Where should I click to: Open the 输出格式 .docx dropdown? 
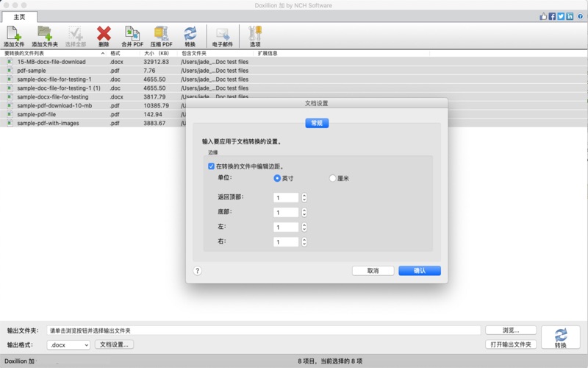[x=68, y=344]
